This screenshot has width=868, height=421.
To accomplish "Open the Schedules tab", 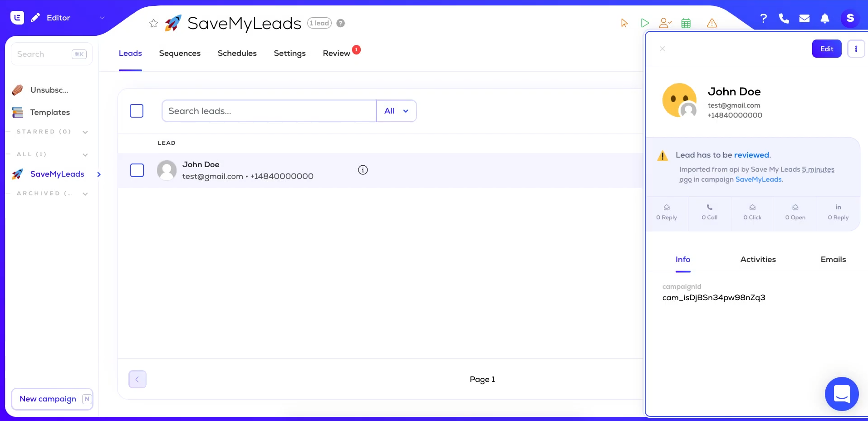I will pyautogui.click(x=237, y=53).
